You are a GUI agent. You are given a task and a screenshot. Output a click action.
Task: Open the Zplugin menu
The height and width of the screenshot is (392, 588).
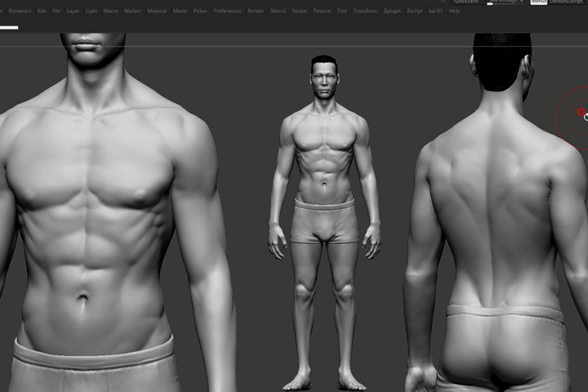coord(392,11)
